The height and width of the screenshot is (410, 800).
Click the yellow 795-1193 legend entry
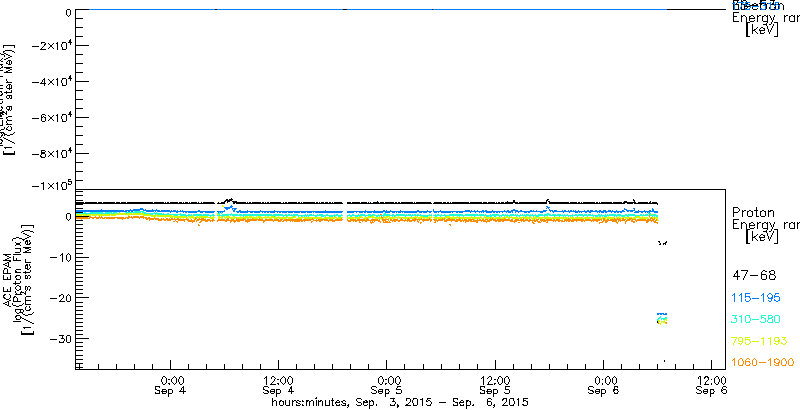[760, 341]
